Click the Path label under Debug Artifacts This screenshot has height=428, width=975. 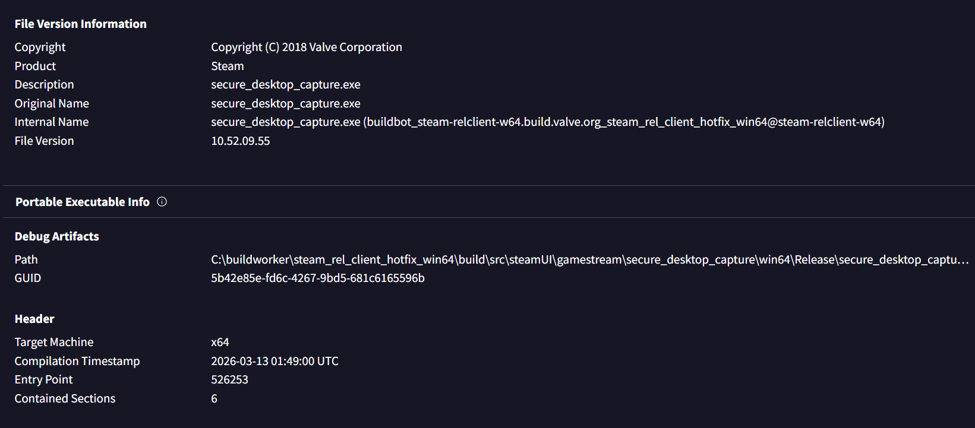(x=26, y=259)
